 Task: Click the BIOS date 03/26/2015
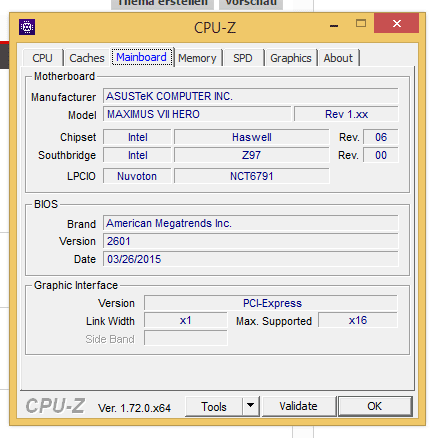251,259
